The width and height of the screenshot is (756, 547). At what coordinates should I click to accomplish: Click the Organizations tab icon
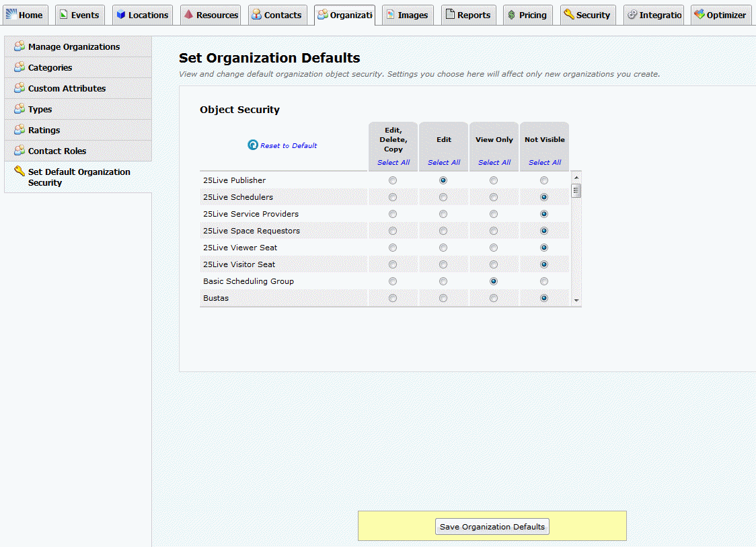point(323,15)
